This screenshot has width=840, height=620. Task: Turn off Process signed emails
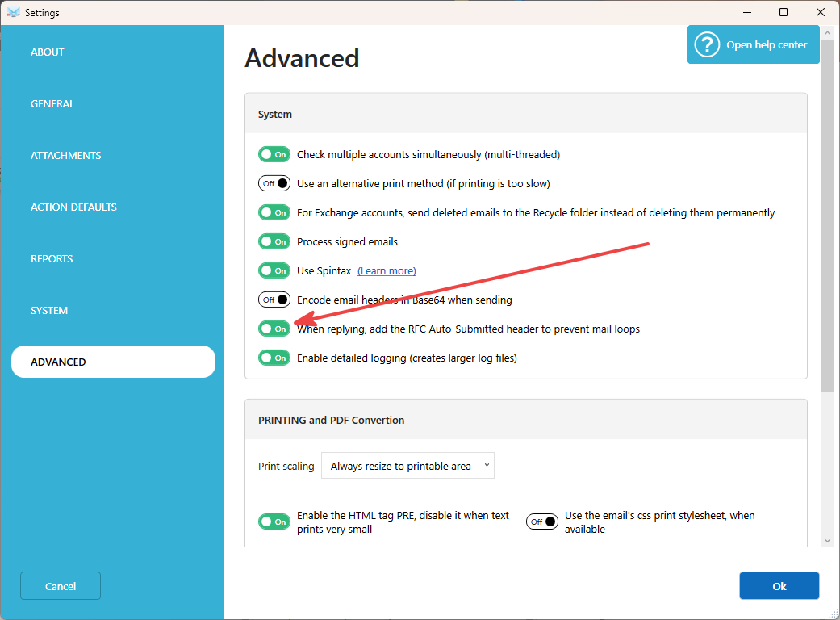(274, 241)
